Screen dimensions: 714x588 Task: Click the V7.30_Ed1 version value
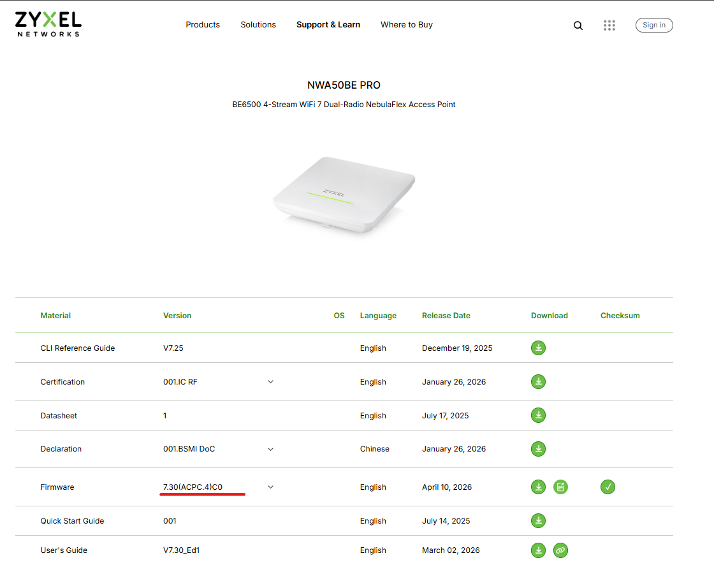[181, 550]
